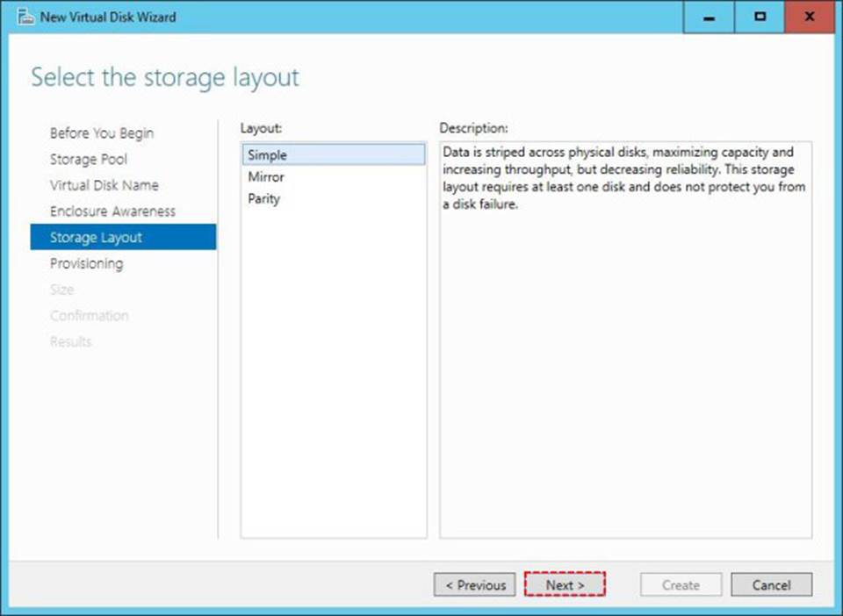Screen dimensions: 843x616
Task: Click the disabled Create button
Action: click(681, 585)
